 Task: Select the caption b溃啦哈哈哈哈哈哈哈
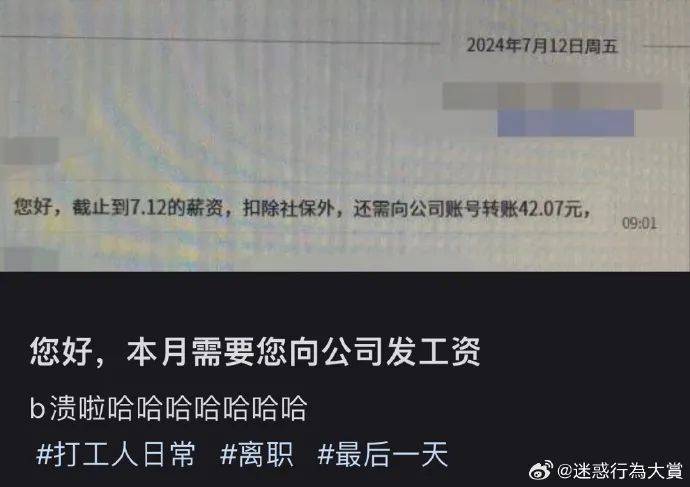click(x=168, y=408)
